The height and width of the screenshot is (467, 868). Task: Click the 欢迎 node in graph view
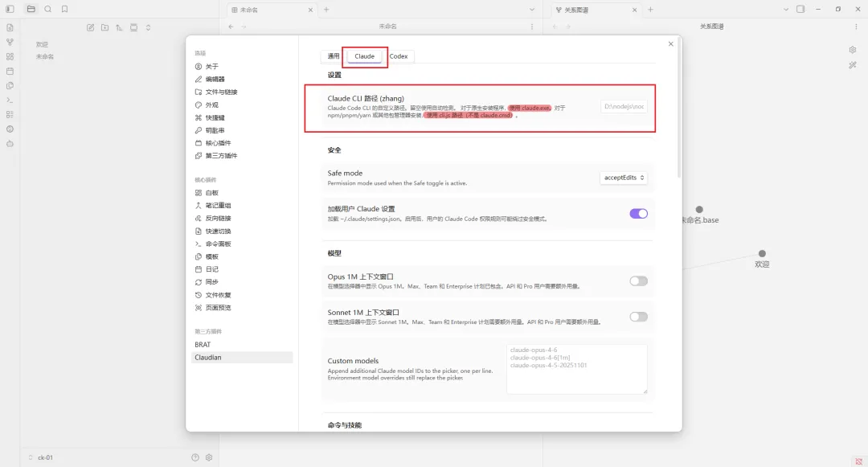762,253
